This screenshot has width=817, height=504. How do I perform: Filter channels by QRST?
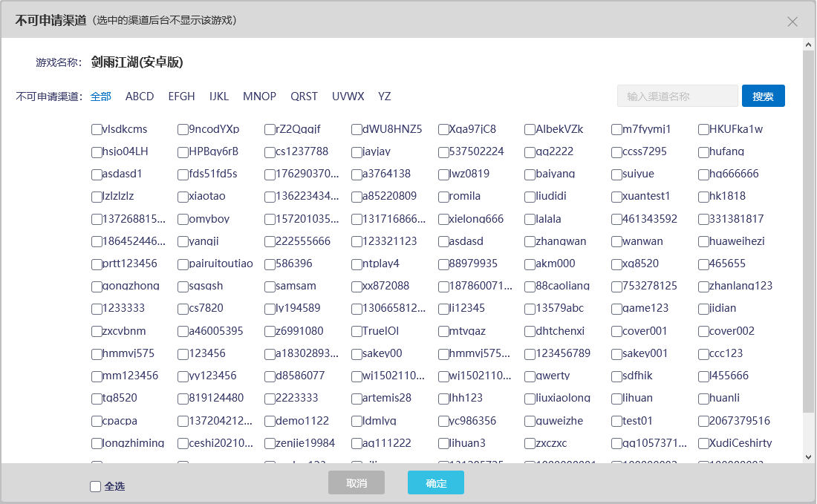pos(304,96)
